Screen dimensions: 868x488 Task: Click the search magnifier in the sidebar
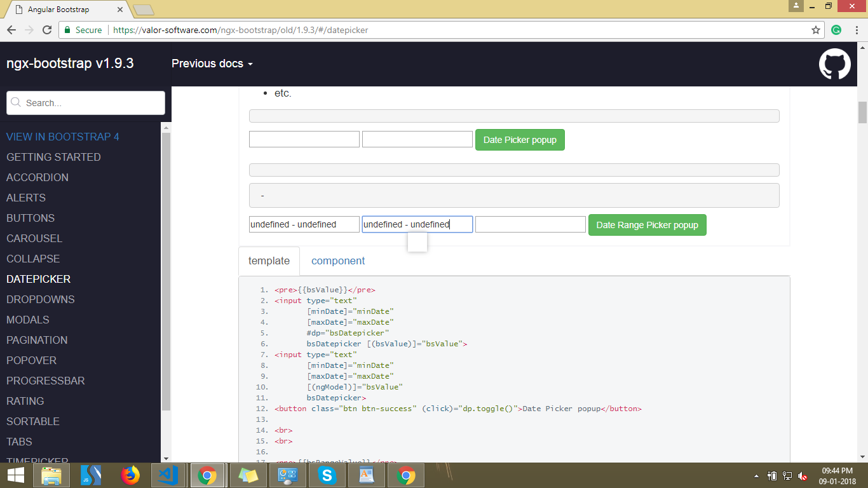[17, 102]
